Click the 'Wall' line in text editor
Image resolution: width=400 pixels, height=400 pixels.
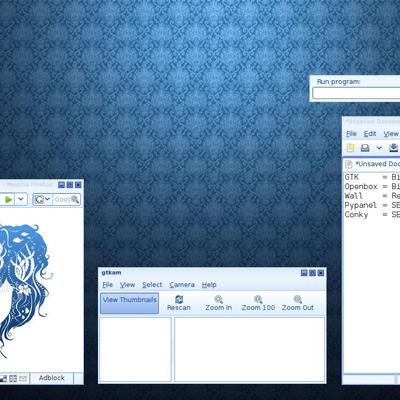coord(372,196)
